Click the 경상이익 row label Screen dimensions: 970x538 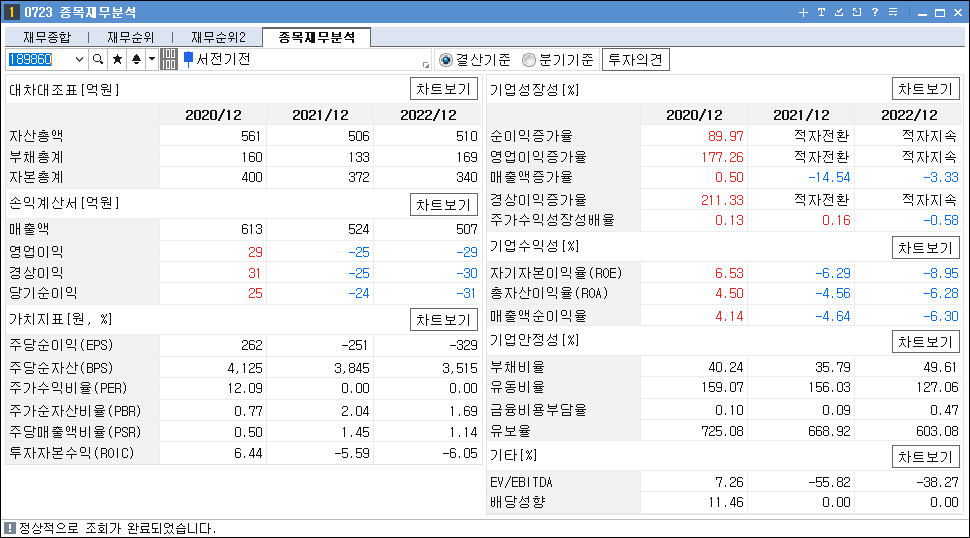[x=36, y=273]
